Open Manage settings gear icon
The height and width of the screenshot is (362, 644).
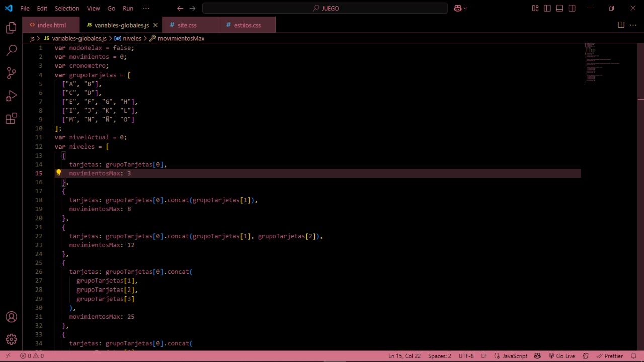tap(11, 339)
